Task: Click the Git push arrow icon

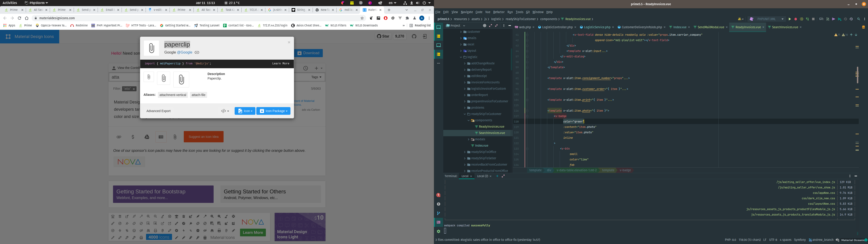Action: tap(833, 19)
